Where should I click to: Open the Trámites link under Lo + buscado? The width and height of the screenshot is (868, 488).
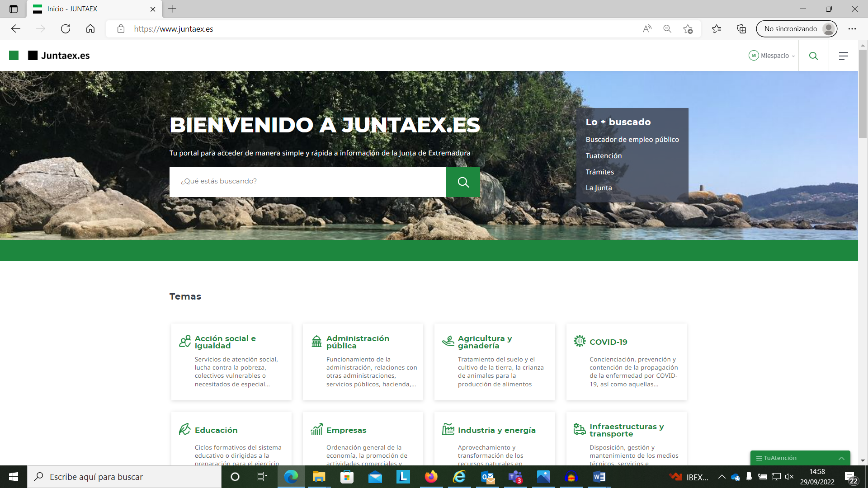(599, 172)
